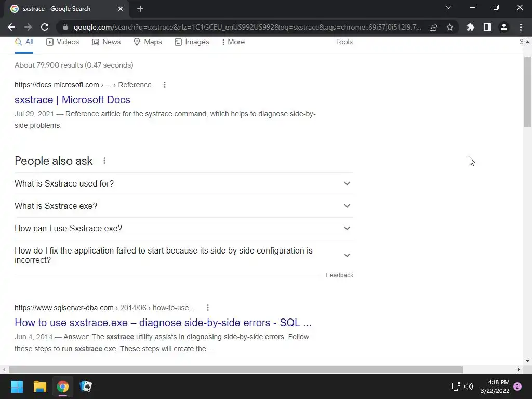Click the sqlserver-dba.com breadcrumb URL

pyautogui.click(x=104, y=308)
